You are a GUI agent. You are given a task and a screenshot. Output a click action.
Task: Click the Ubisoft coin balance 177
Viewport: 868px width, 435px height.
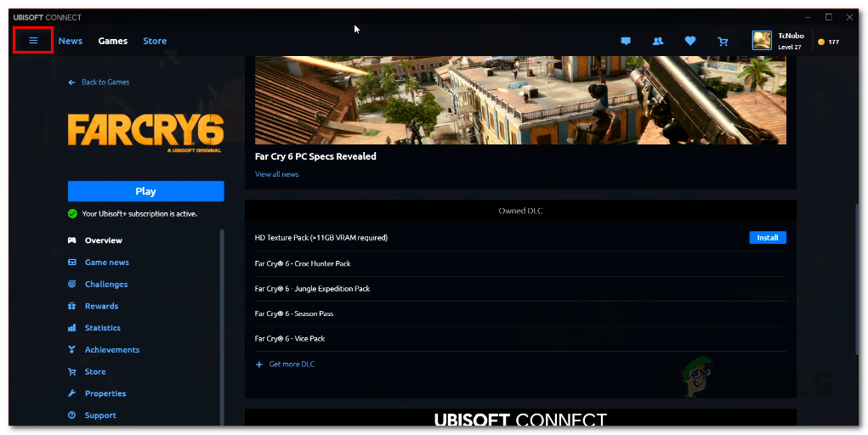(829, 42)
